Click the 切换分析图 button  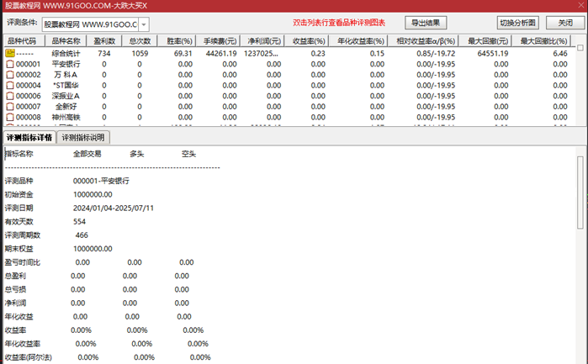pos(517,24)
